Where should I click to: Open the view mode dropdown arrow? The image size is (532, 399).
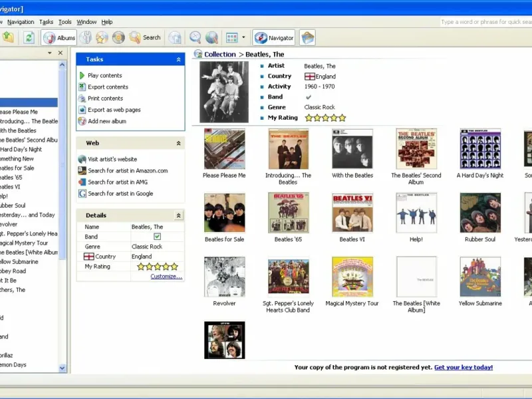pos(243,37)
